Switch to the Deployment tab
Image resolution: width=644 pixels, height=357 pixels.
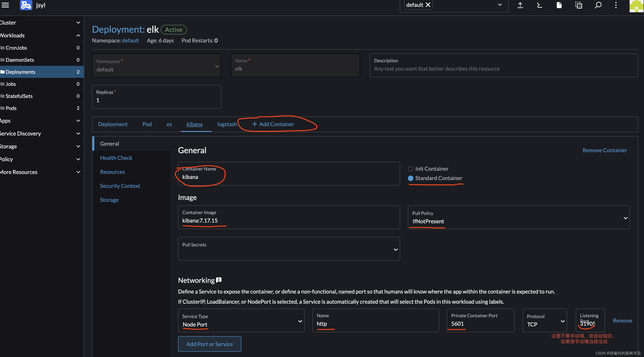tap(113, 124)
